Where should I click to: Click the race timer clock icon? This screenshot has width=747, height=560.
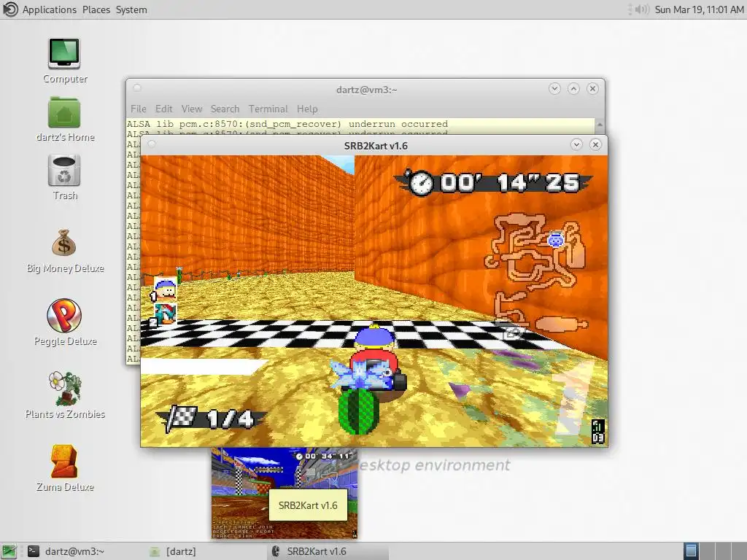(421, 183)
